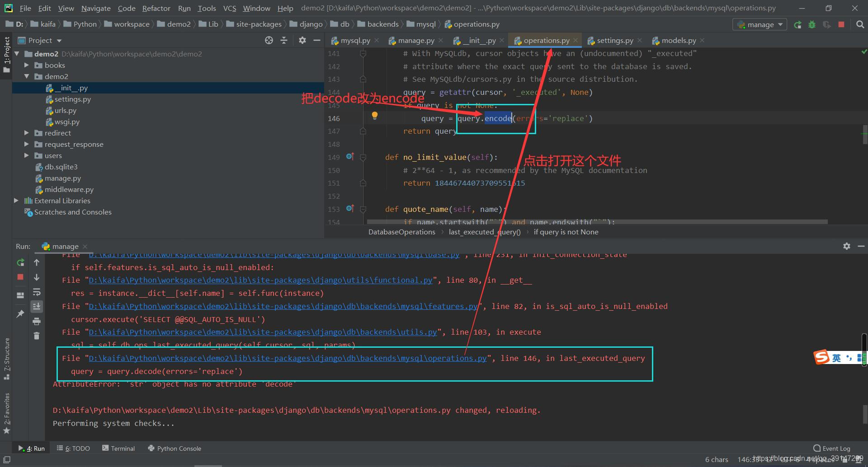This screenshot has width=868, height=467.
Task: Click the intention lightbulb on line 146
Action: point(374,116)
